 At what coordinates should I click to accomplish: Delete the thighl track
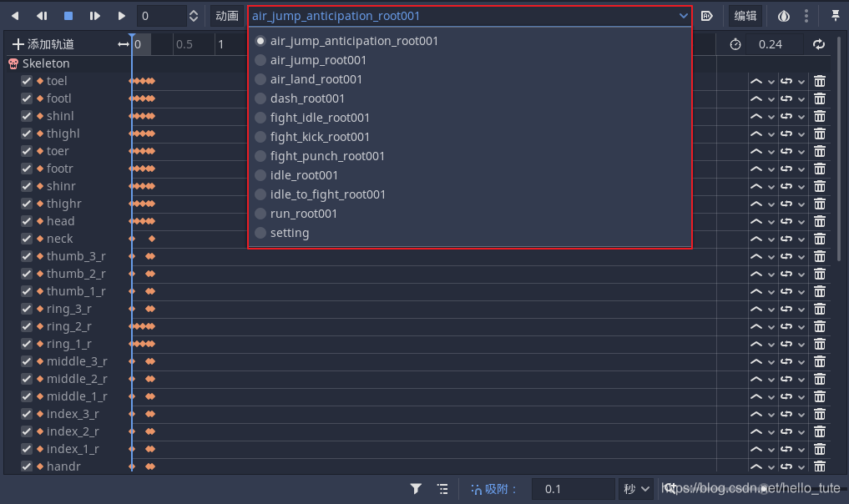820,134
